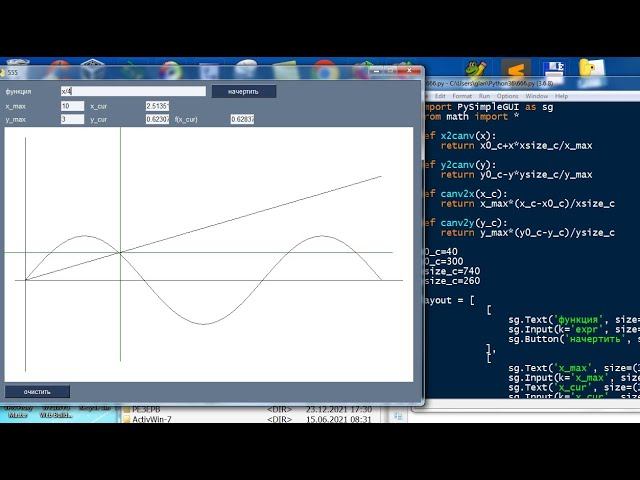This screenshot has width=640, height=480.
Task: Open the Help menu in IDLE
Action: click(561, 96)
